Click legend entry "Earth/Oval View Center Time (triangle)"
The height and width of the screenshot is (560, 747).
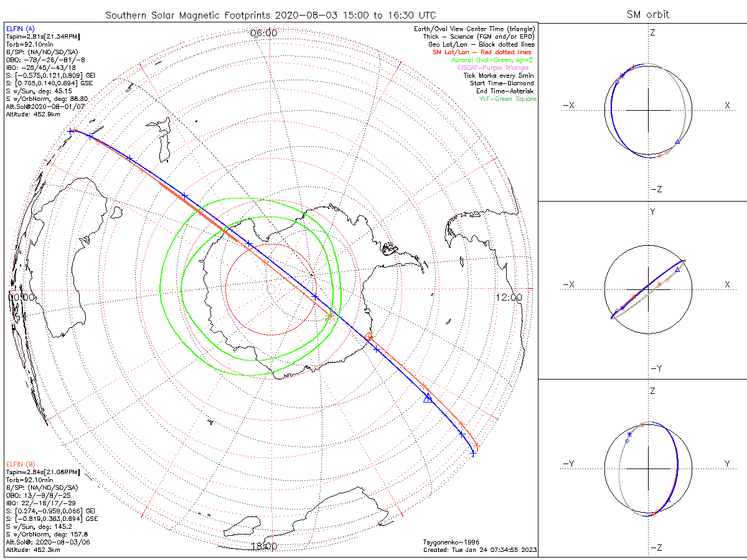[475, 29]
